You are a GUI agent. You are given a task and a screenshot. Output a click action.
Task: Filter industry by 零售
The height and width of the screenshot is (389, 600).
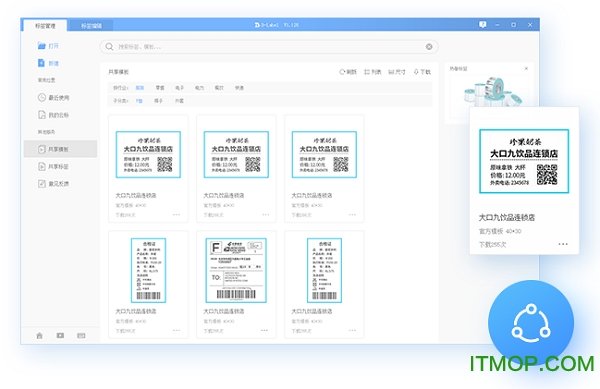[x=160, y=88]
